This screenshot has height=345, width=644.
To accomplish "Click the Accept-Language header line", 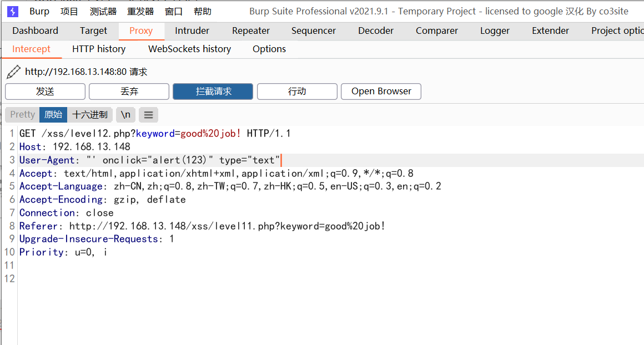I will coord(230,187).
